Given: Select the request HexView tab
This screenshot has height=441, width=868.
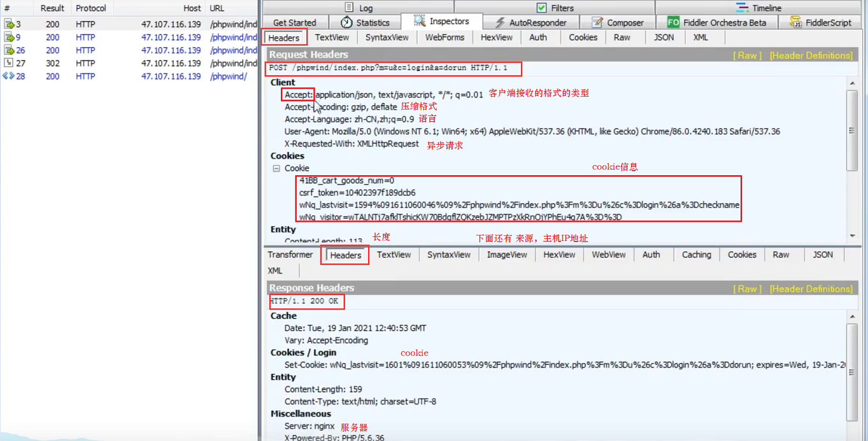Looking at the screenshot, I should (x=496, y=38).
